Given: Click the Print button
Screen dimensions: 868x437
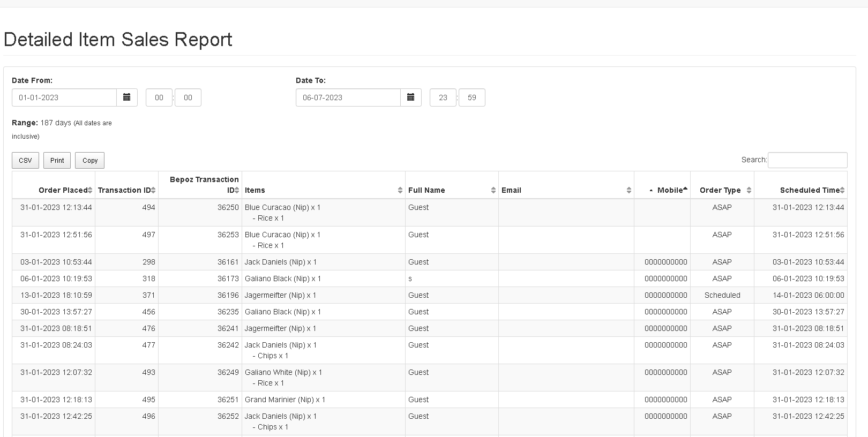Looking at the screenshot, I should 57,161.
